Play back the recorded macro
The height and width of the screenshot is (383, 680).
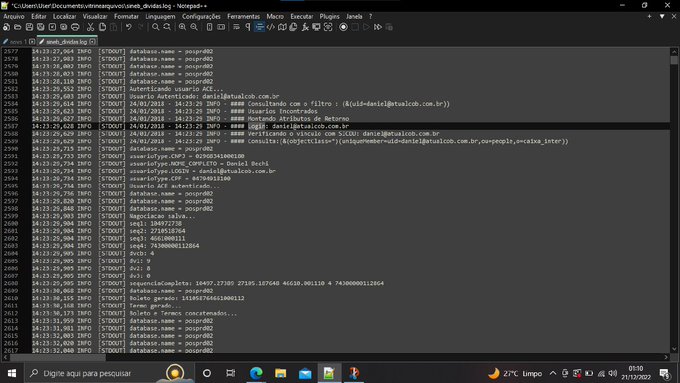click(x=366, y=27)
